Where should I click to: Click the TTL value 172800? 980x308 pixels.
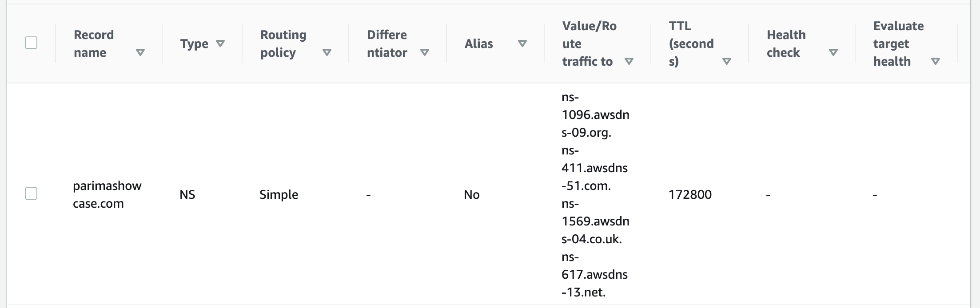click(x=690, y=194)
